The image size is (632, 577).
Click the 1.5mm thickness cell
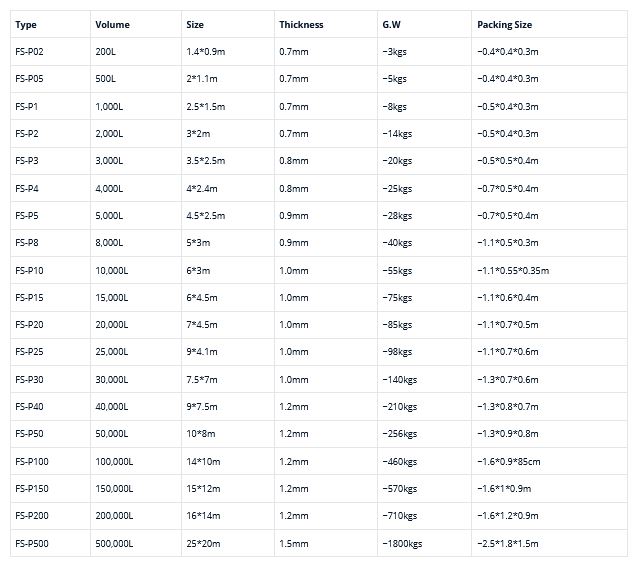click(294, 543)
